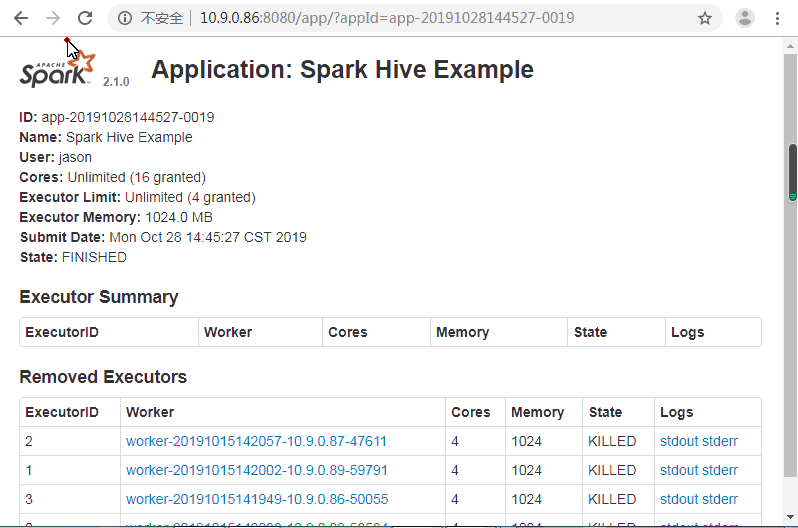Open the browser three-dot menu
Screen dimensions: 798x528
click(777, 18)
